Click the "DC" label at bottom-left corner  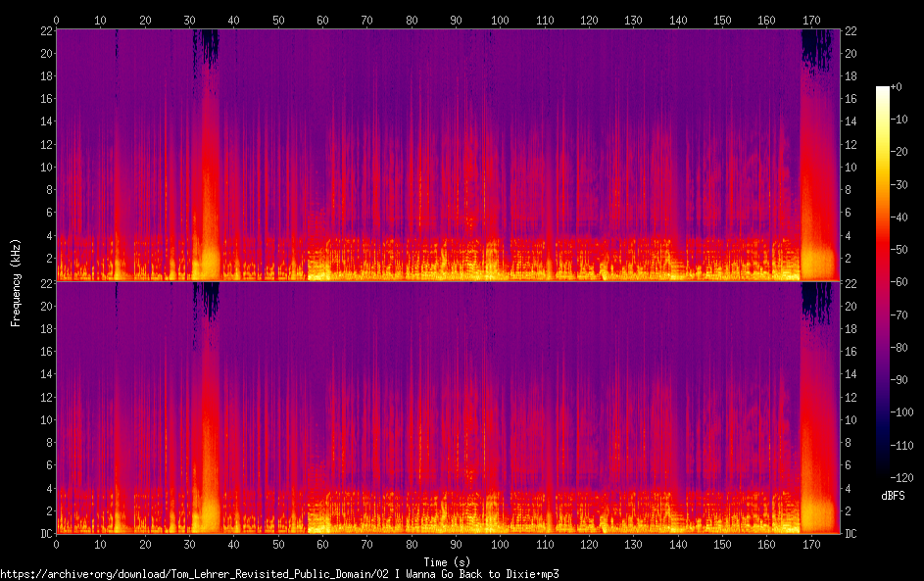pos(43,534)
